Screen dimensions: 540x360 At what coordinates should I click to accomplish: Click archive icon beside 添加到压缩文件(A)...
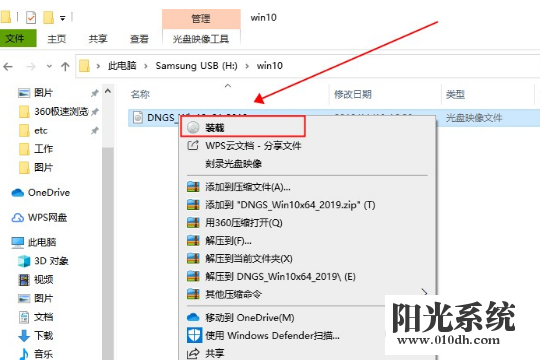tap(193, 187)
